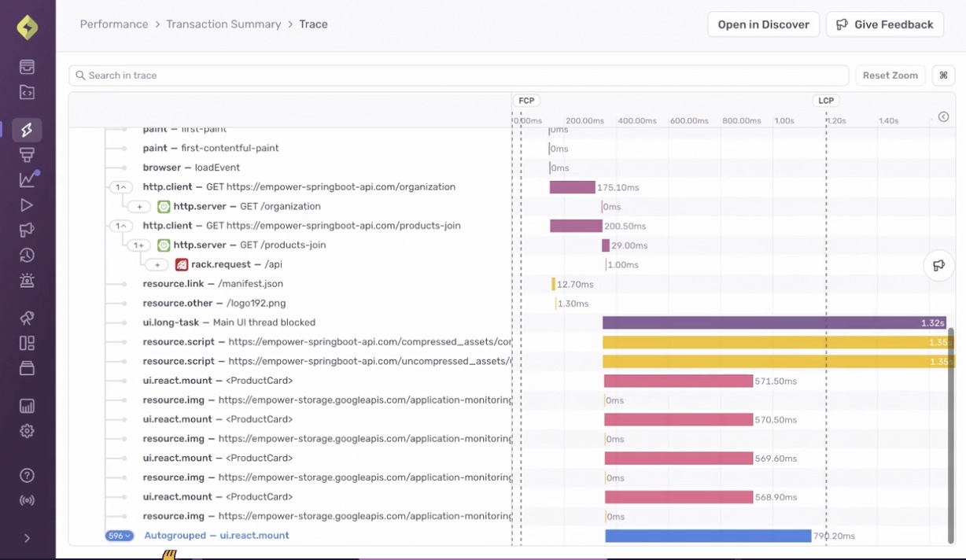This screenshot has height=560, width=966.
Task: Click the Search in trace field
Action: click(459, 76)
